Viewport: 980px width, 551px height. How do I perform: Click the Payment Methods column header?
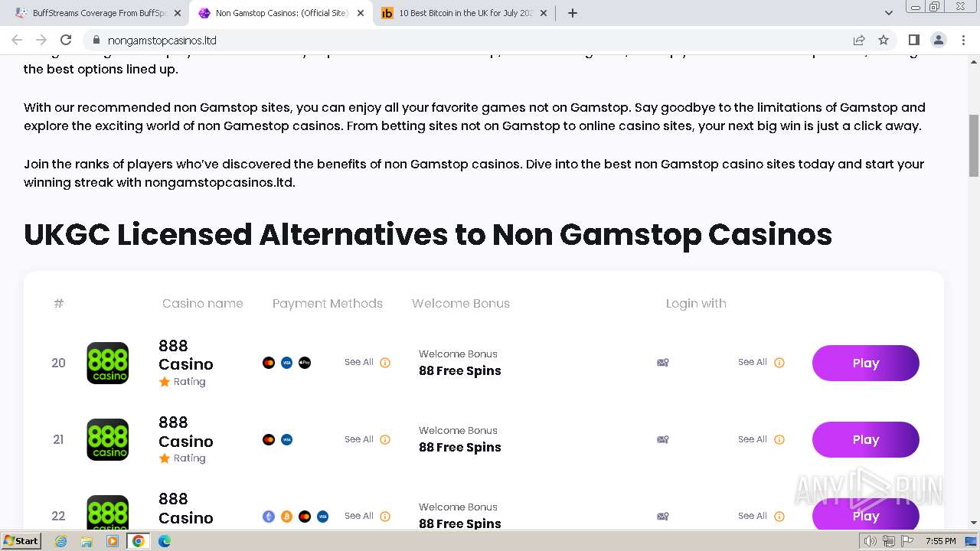(328, 303)
